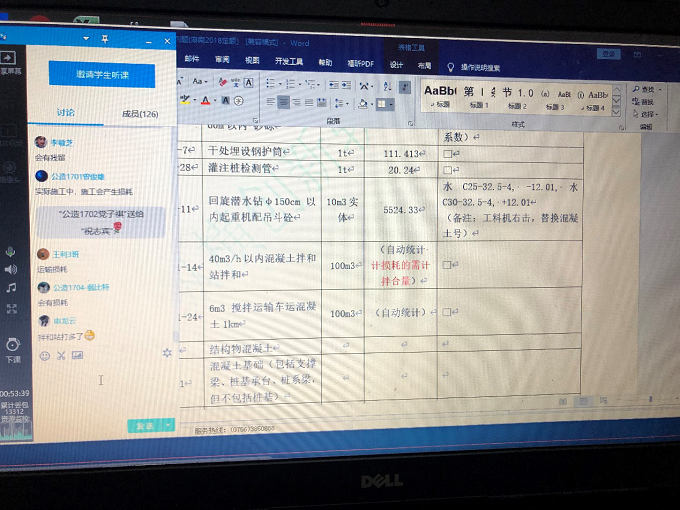This screenshot has width=680, height=510.
Task: Check the box in the 111.413 row
Action: 449,154
